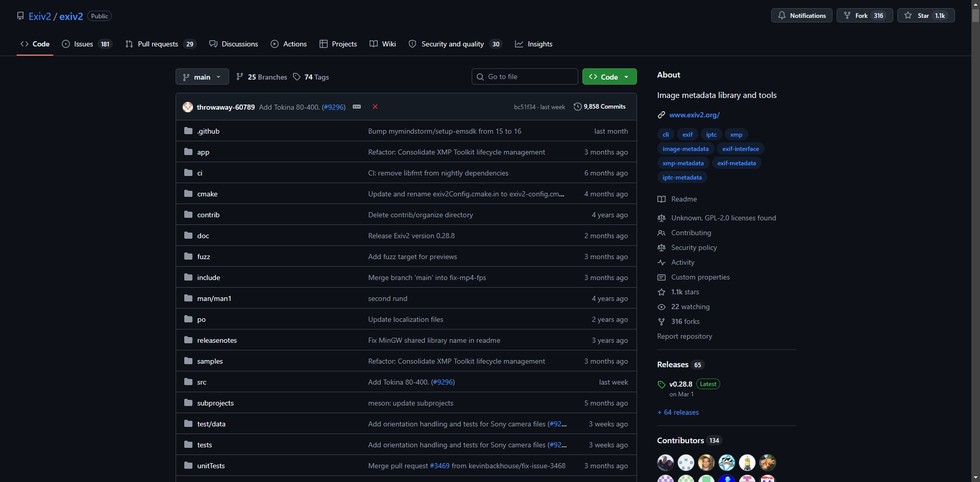980x482 pixels.
Task: Click the fuzz folder icon
Action: [188, 256]
